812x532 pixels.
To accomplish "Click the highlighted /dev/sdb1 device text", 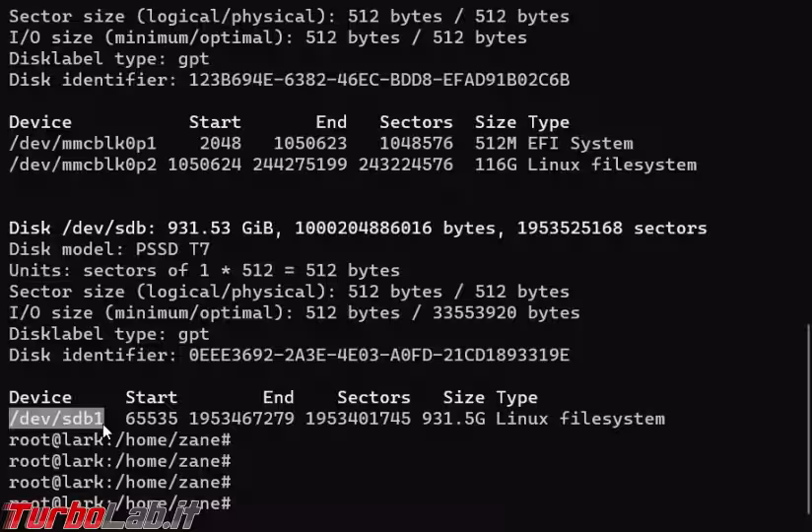I will click(x=56, y=418).
